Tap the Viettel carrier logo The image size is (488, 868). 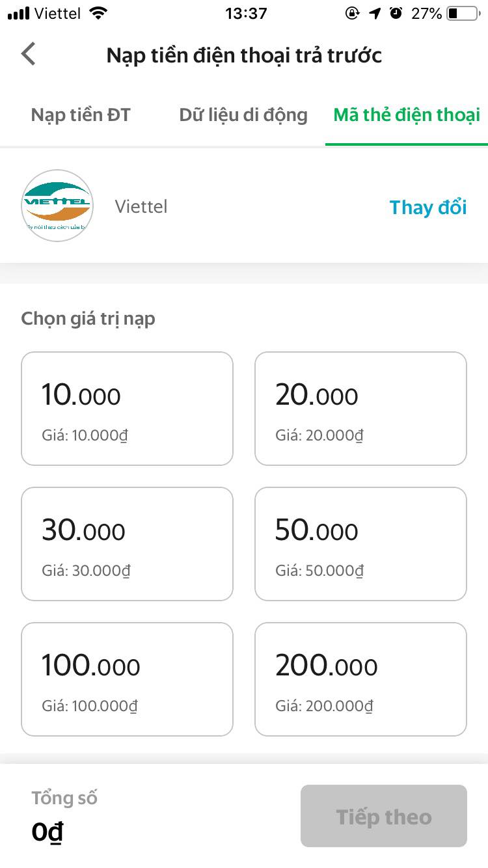pos(57,206)
